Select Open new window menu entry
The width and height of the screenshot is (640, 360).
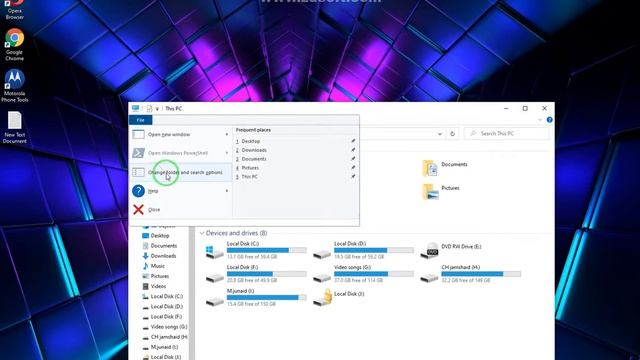pos(180,134)
